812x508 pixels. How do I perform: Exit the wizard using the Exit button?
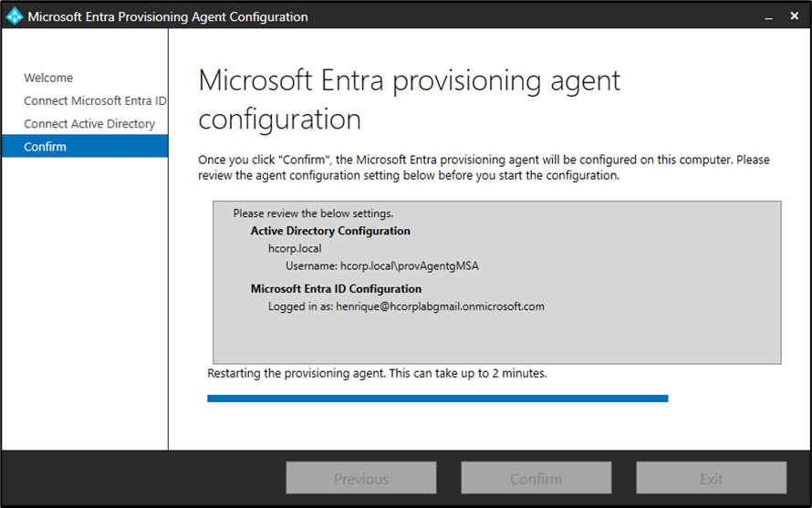click(711, 479)
